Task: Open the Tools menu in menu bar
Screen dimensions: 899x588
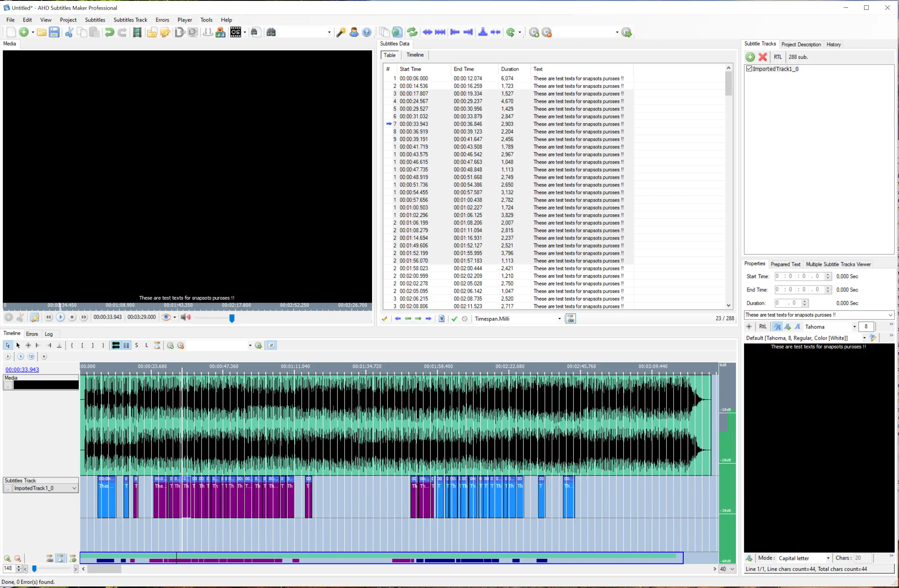Action: coord(207,19)
